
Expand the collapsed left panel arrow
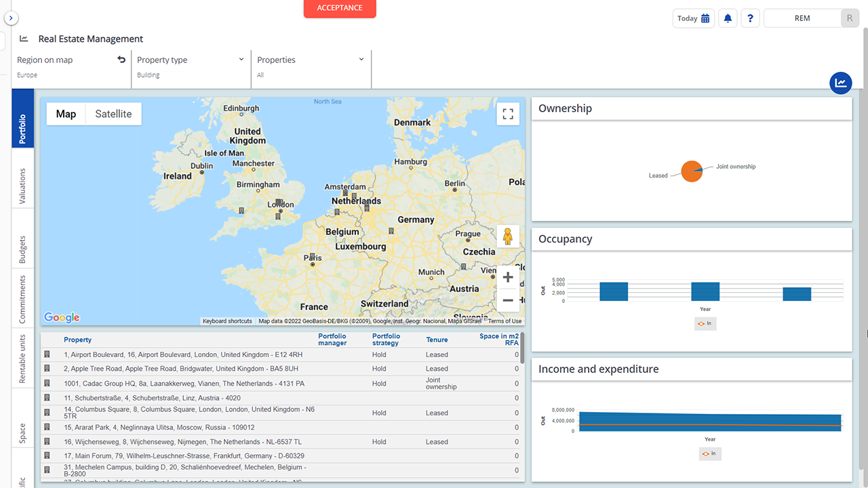[11, 18]
